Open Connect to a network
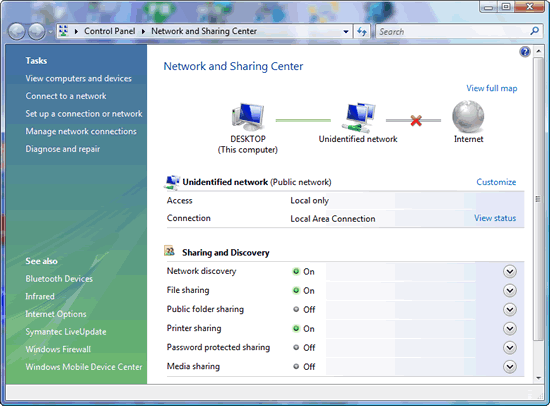Image resolution: width=550 pixels, height=406 pixels. tap(66, 96)
